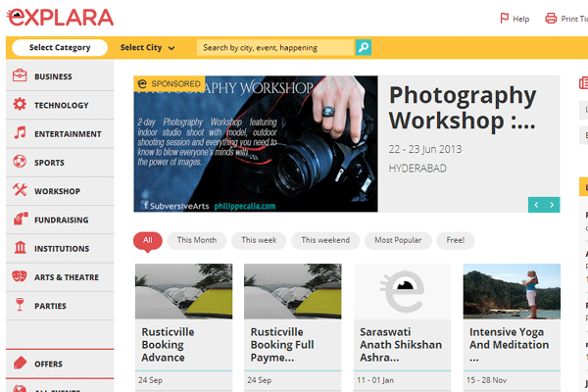Show Most Popular events
Image resolution: width=588 pixels, height=392 pixels.
398,240
